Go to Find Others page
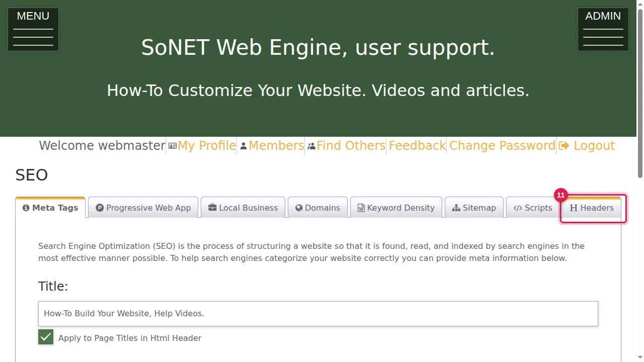Viewport: 644px width, 362px height. click(351, 146)
